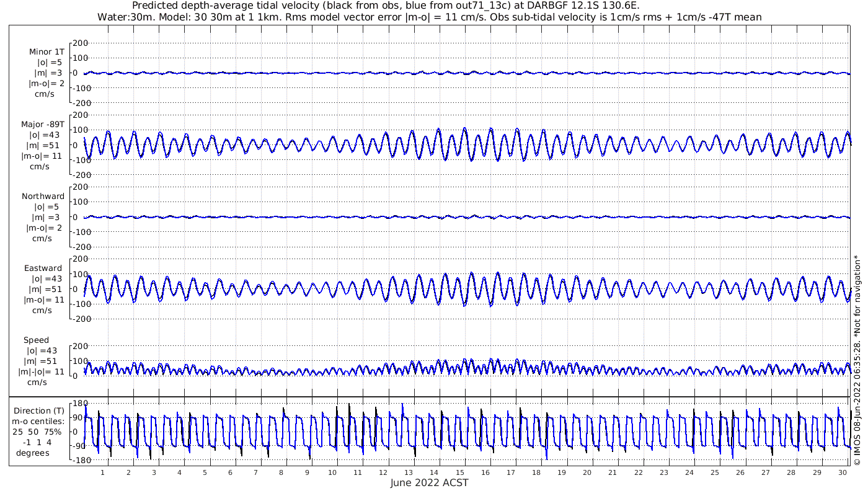Click the "Direction (T)" panel label
868x496 pixels.
click(40, 411)
